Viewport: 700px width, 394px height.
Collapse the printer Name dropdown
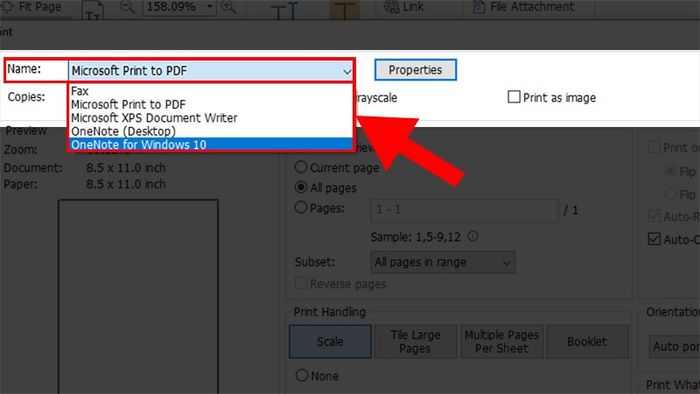346,71
